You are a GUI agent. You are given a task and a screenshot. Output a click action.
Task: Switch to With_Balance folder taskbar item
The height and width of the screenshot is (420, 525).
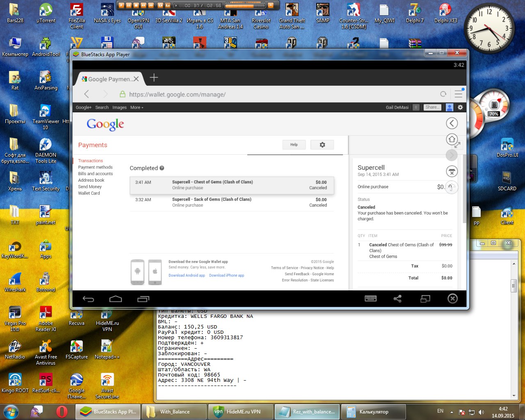click(174, 411)
